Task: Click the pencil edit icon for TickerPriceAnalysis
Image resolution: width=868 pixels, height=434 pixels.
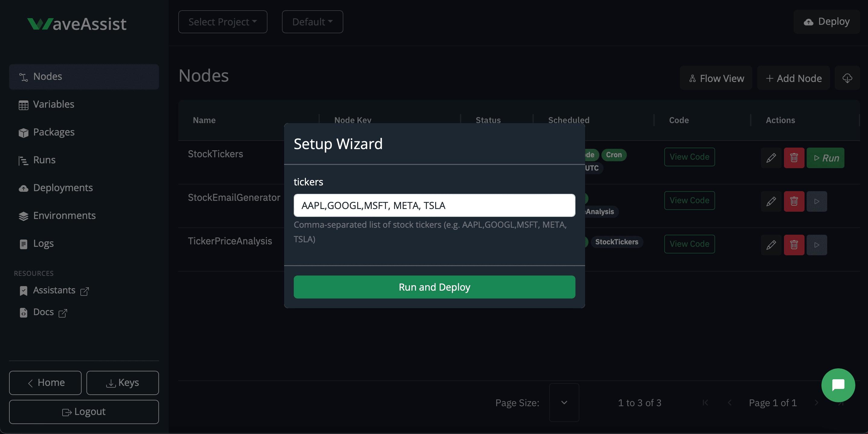Action: coord(771,245)
